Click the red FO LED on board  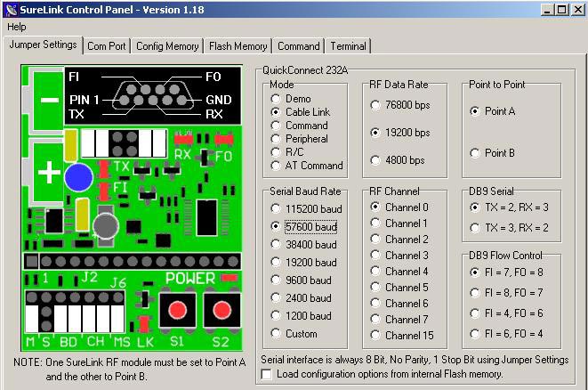[x=224, y=140]
